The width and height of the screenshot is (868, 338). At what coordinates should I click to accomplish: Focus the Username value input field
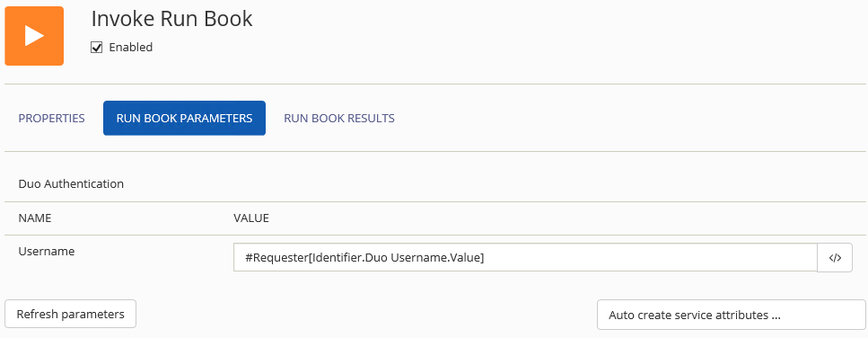point(525,257)
